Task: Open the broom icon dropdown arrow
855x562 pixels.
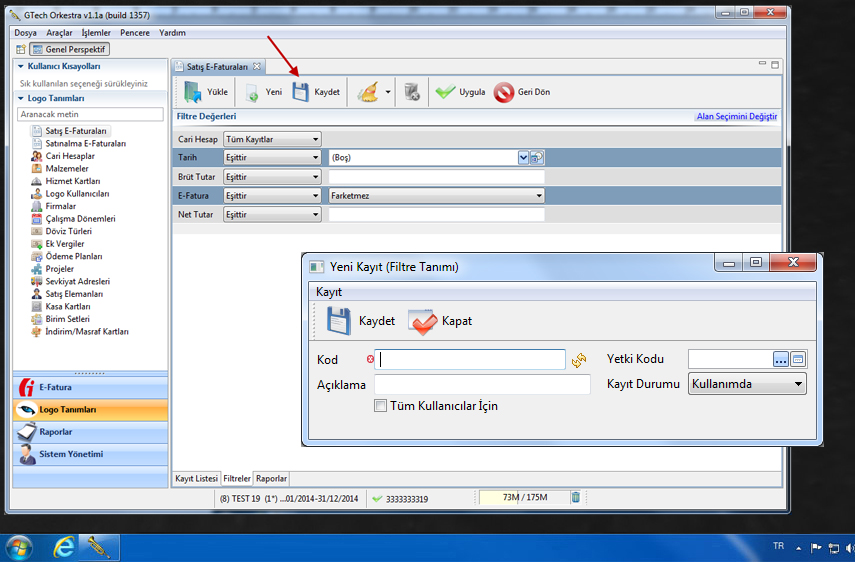Action: click(388, 92)
